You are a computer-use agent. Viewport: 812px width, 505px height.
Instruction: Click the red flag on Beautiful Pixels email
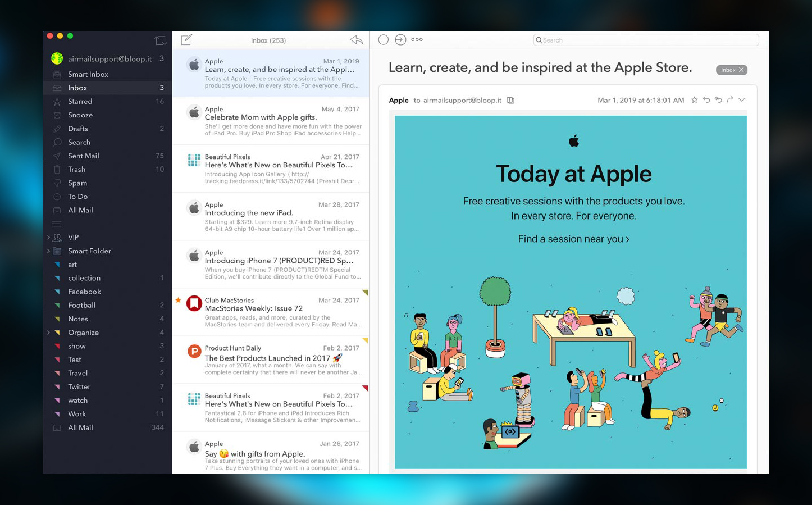pos(365,388)
